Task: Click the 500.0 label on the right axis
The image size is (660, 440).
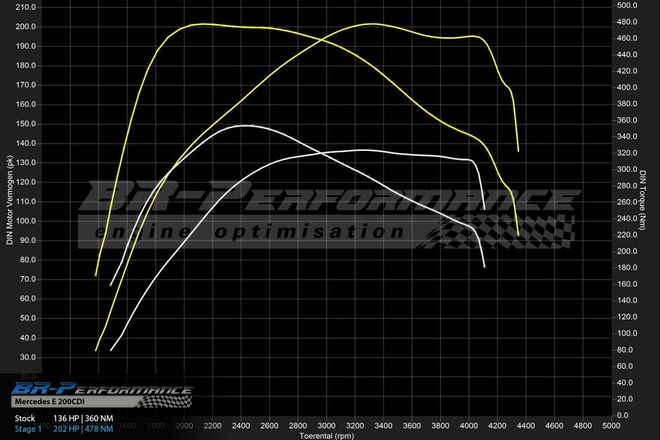Action: pos(628,6)
